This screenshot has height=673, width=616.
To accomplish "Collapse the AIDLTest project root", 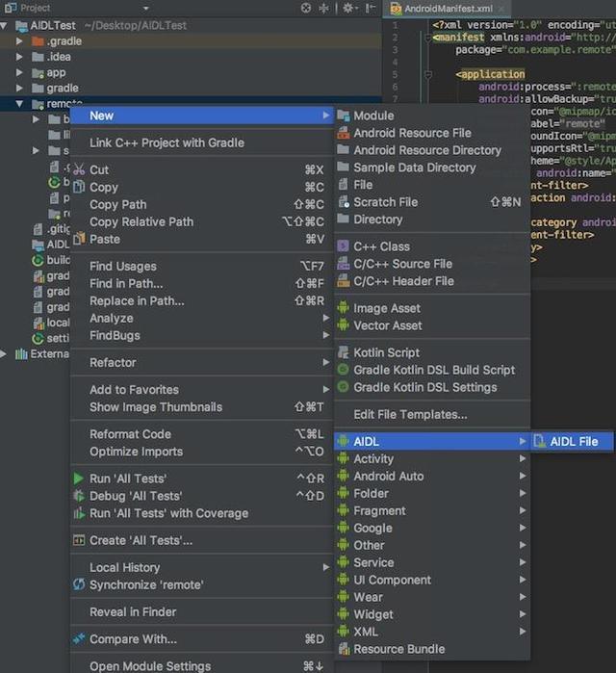I will tap(4, 26).
